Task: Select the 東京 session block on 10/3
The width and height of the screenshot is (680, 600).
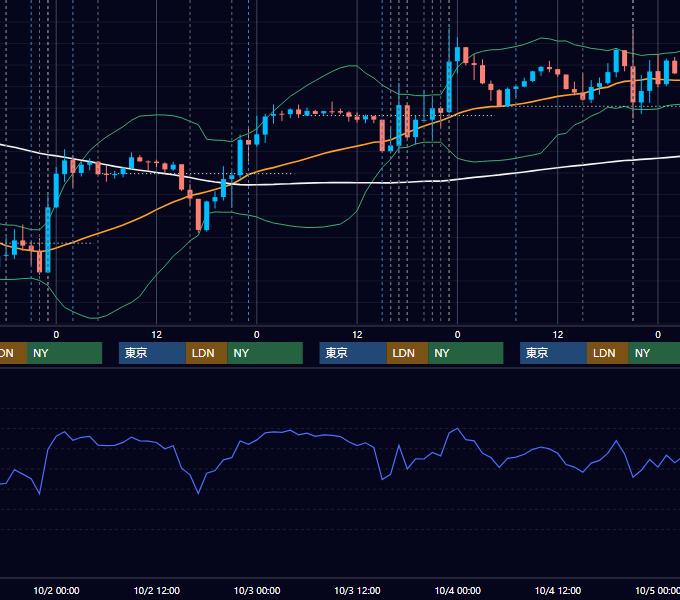Action: (x=353, y=353)
